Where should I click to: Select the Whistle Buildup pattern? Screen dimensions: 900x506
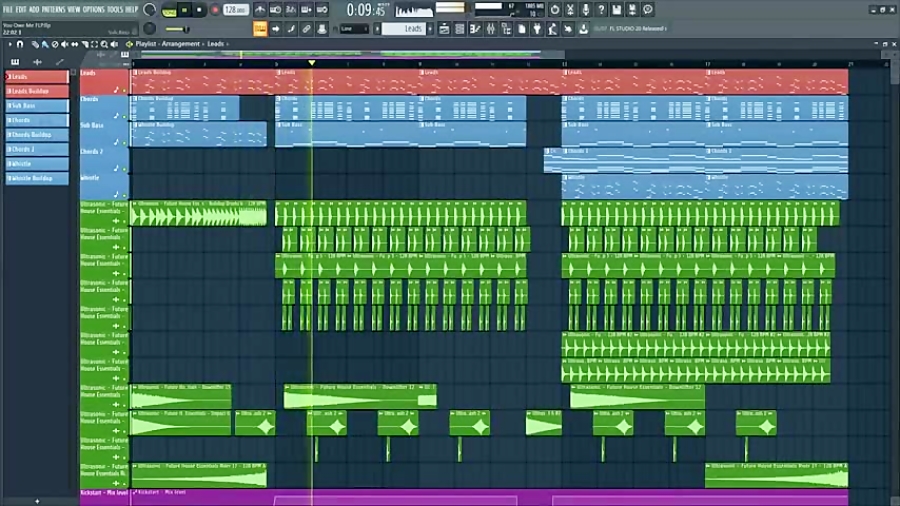click(37, 178)
